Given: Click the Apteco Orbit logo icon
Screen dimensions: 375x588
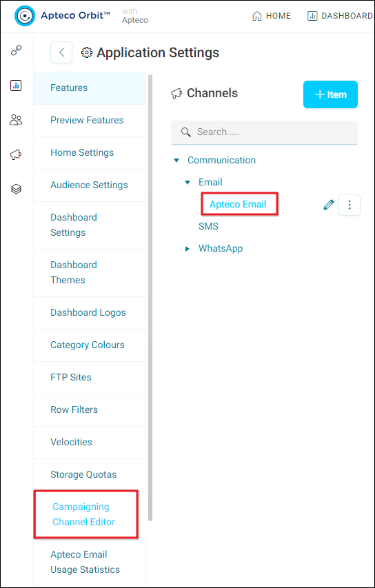Looking at the screenshot, I should (x=25, y=16).
